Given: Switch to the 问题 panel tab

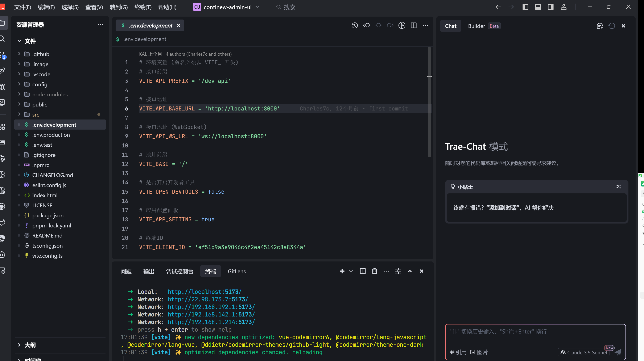Looking at the screenshot, I should [126, 271].
